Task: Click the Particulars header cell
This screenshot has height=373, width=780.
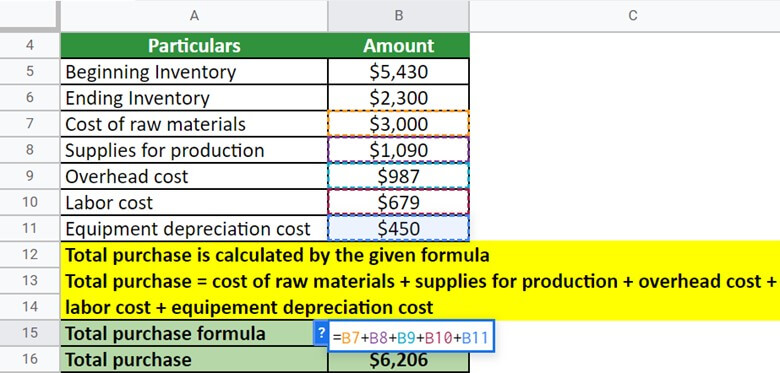Action: tap(194, 45)
